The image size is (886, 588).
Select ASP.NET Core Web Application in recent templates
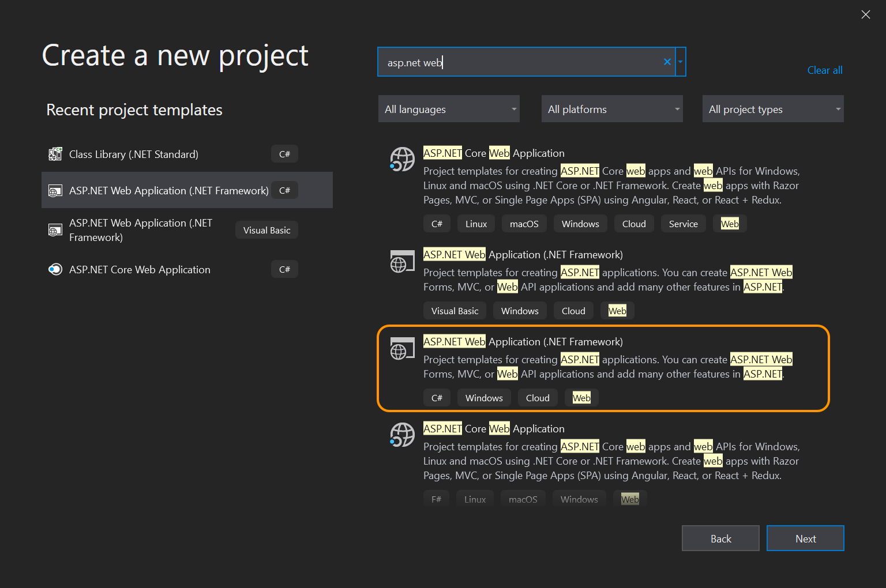(187, 269)
